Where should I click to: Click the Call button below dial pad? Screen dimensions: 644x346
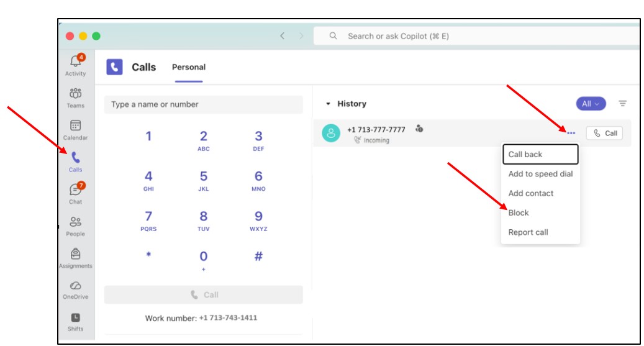coord(204,294)
